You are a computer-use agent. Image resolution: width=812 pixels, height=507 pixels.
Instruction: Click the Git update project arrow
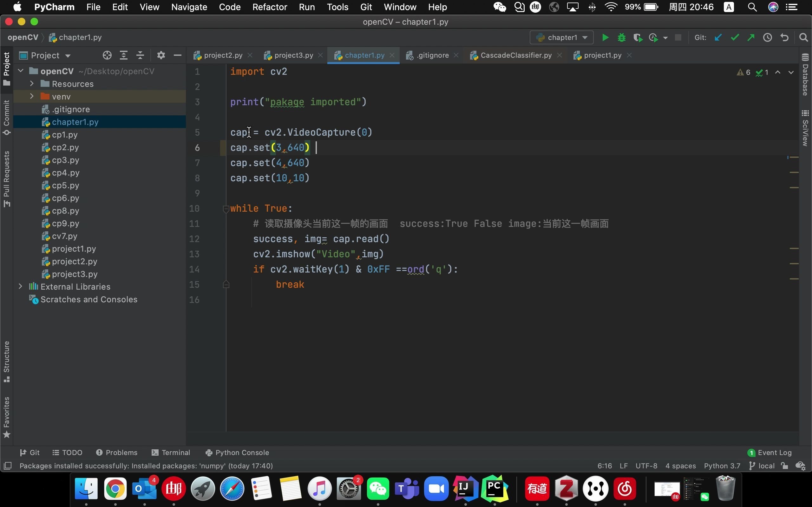click(x=718, y=38)
